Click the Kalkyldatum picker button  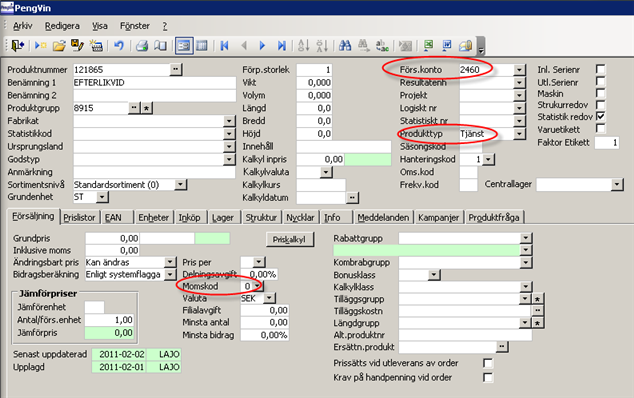(352, 197)
